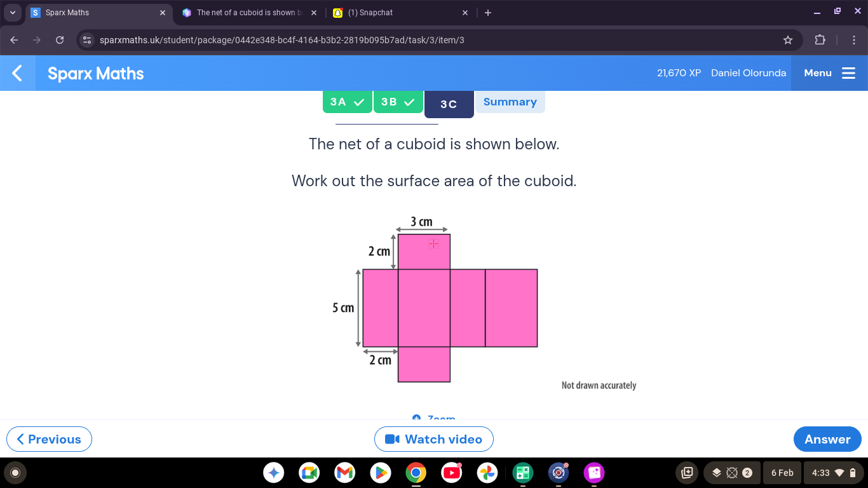Launch YouTube from the shelf
This screenshot has width=868, height=488.
click(x=452, y=473)
